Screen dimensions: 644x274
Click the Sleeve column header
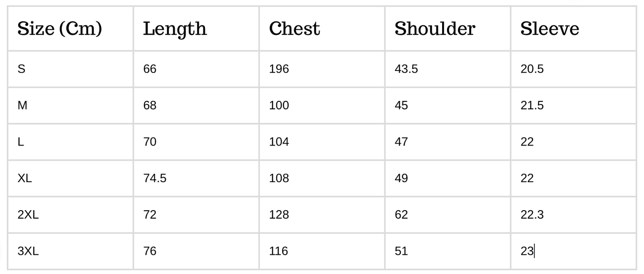click(550, 29)
